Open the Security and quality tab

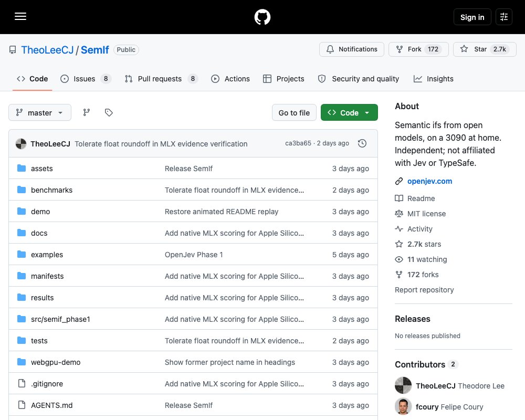pyautogui.click(x=358, y=79)
